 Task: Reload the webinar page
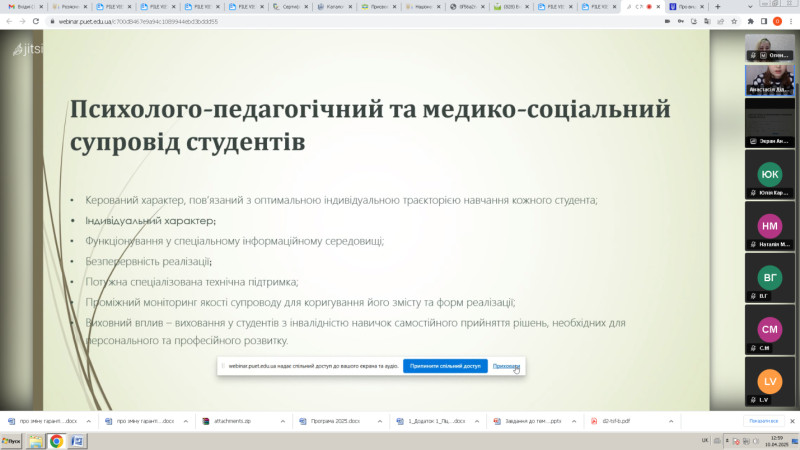tap(37, 20)
